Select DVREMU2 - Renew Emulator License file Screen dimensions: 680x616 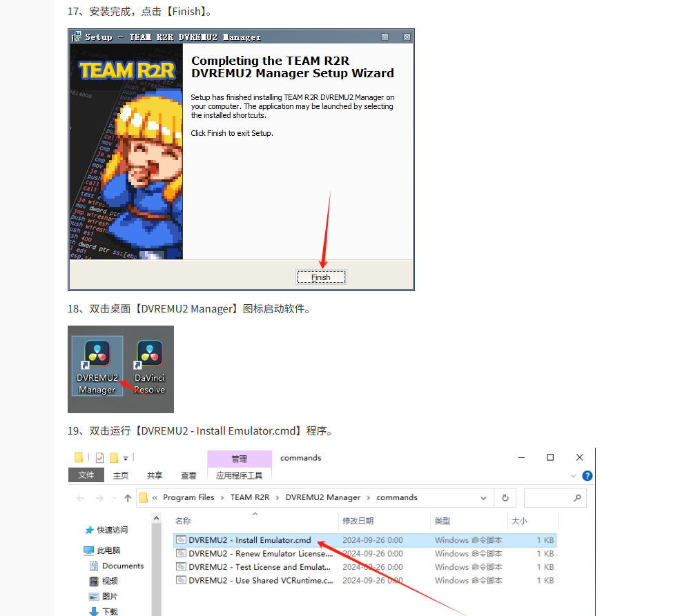pos(260,554)
